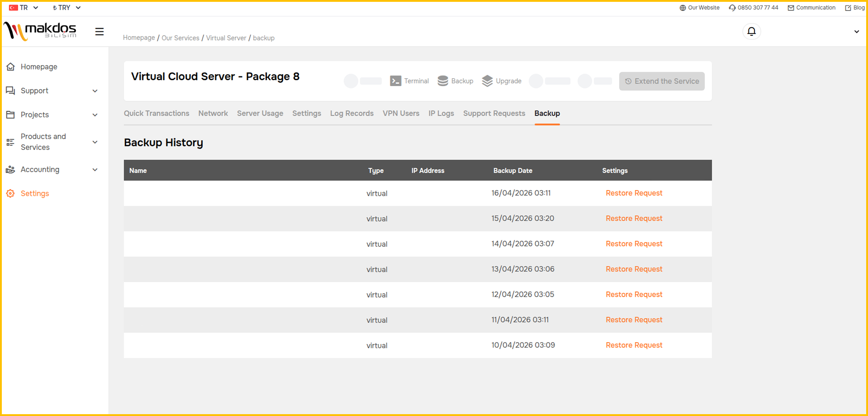Open Settings from the sidebar
868x416 pixels.
[35, 193]
